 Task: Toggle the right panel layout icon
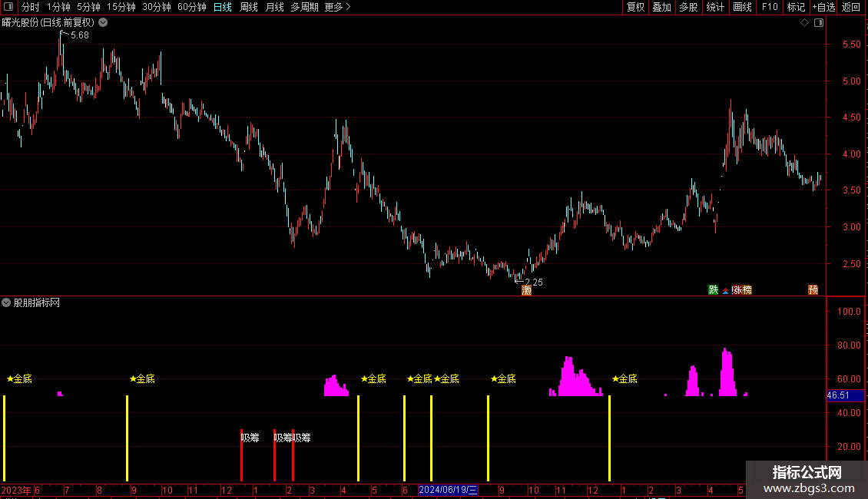(820, 23)
